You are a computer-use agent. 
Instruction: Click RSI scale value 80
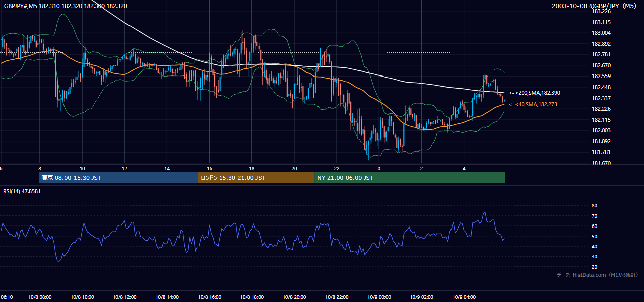[594, 206]
